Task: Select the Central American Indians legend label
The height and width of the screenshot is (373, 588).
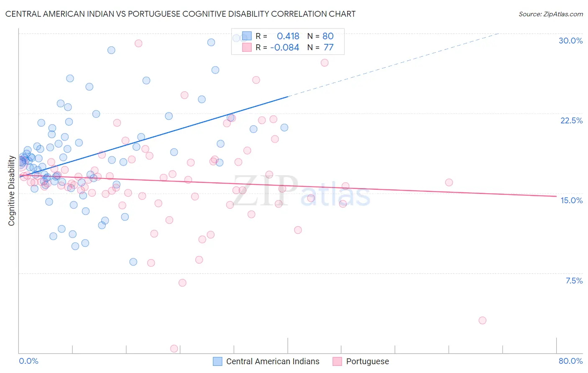Action: [273, 361]
